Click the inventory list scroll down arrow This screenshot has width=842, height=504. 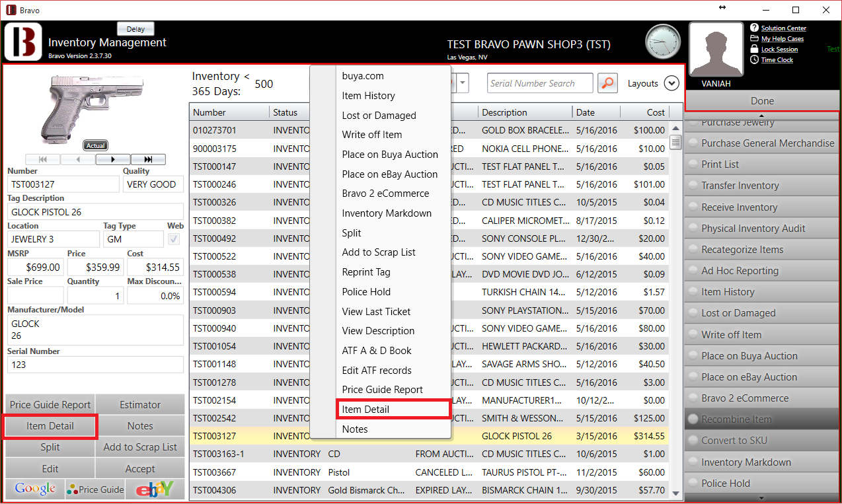tap(675, 493)
